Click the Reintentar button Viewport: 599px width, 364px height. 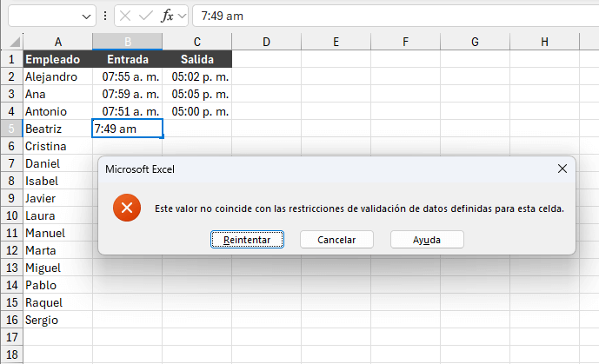pos(247,239)
